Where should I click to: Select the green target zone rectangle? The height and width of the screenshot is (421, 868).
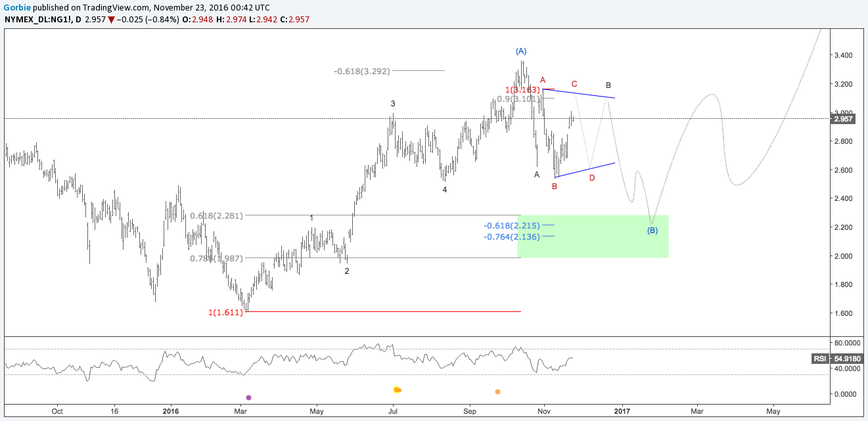point(593,236)
